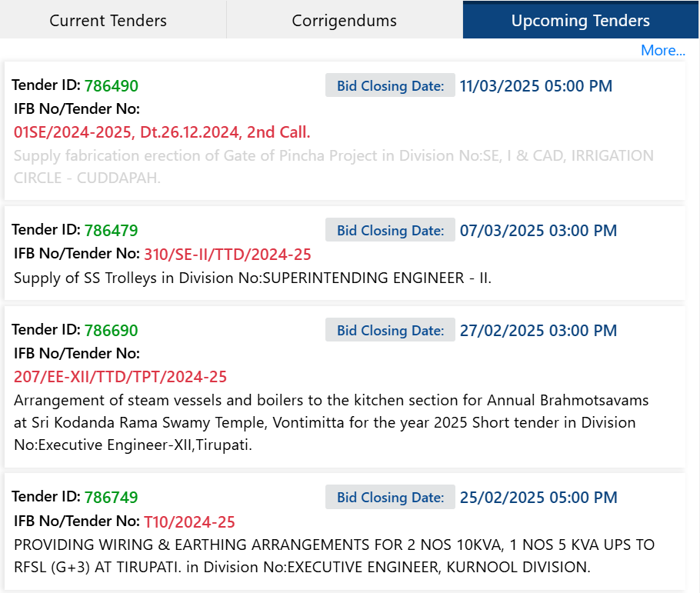Click the Supply of SS Trolleys description
The image size is (700, 593).
(252, 278)
